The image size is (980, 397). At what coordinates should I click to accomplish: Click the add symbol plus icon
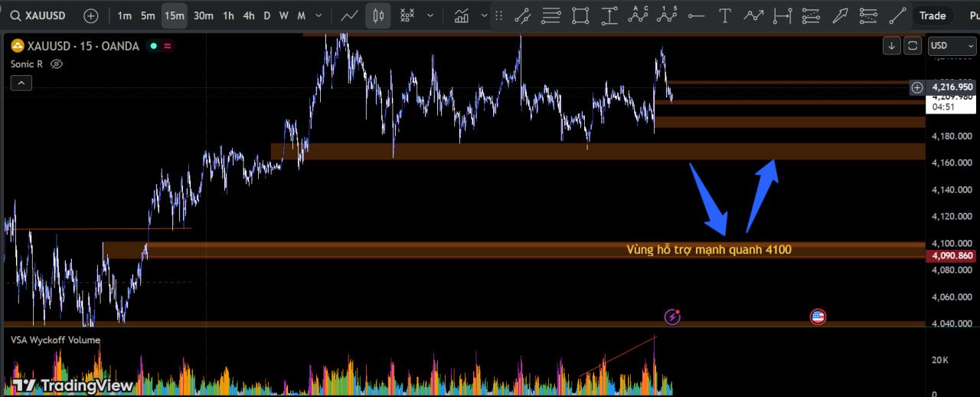click(90, 15)
